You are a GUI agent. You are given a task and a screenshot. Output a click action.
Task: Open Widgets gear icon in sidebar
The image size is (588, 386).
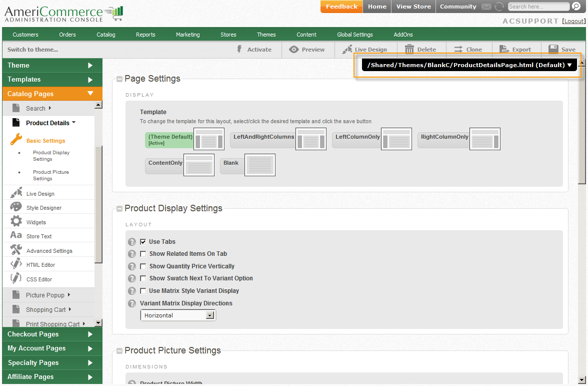(16, 221)
